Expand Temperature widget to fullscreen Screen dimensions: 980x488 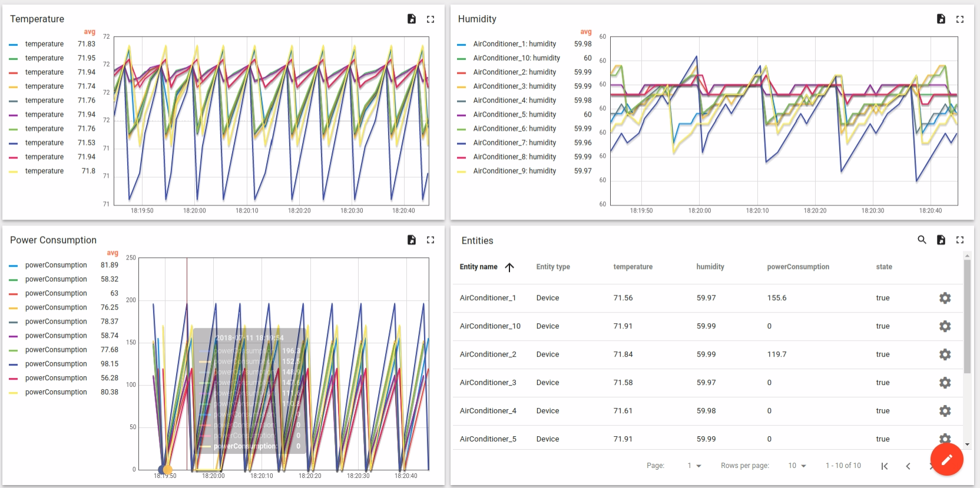pos(431,19)
